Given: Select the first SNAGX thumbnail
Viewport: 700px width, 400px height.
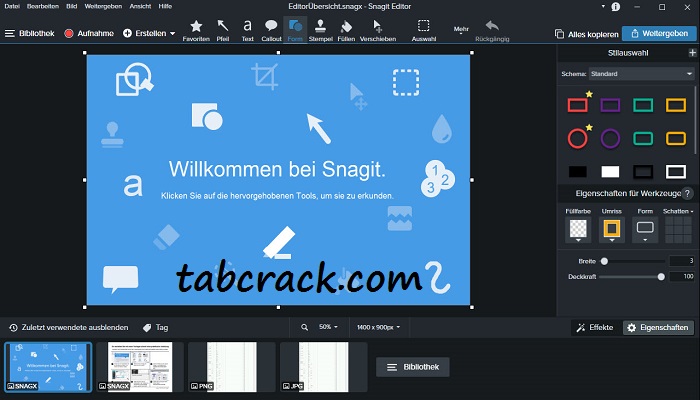Looking at the screenshot, I should click(x=48, y=367).
